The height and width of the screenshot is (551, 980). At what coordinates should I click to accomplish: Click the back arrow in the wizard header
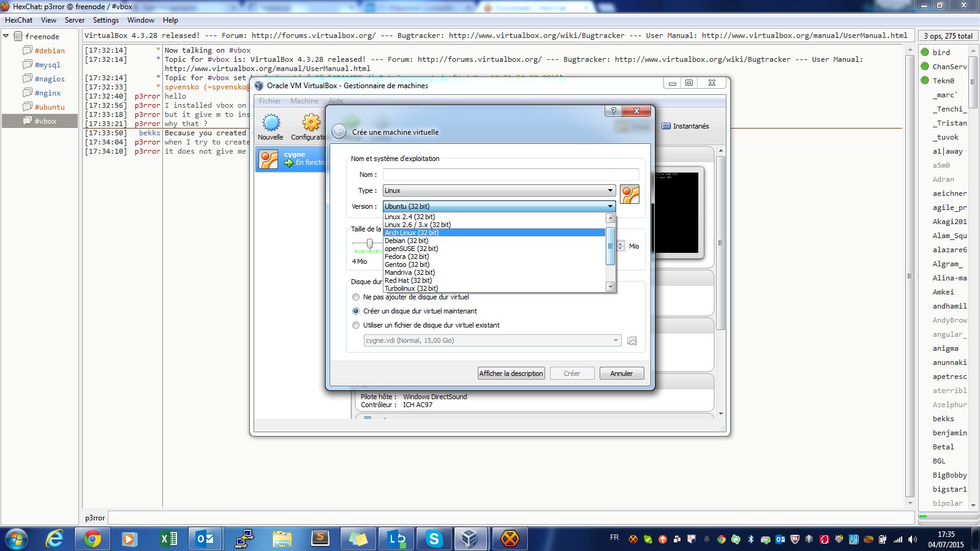point(339,132)
